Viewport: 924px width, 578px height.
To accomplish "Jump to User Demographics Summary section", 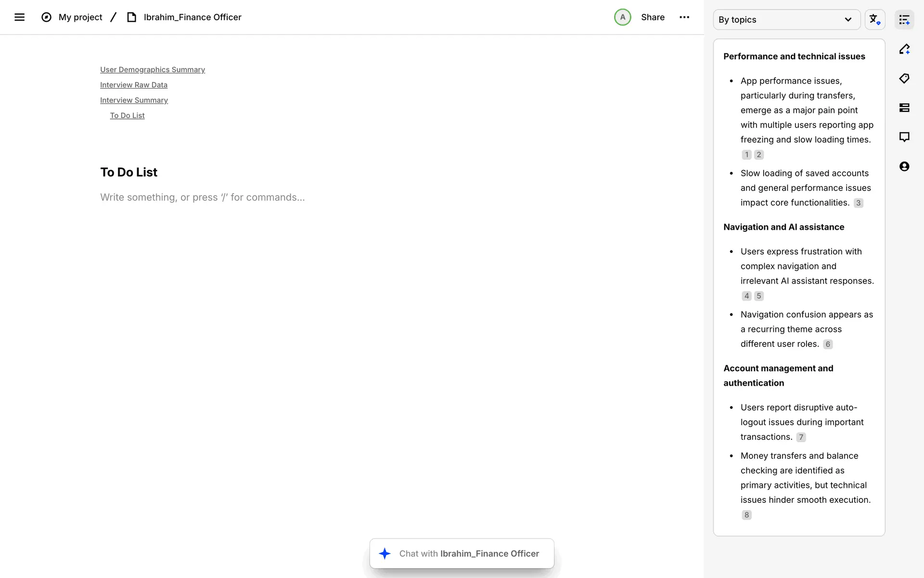I will (x=153, y=70).
